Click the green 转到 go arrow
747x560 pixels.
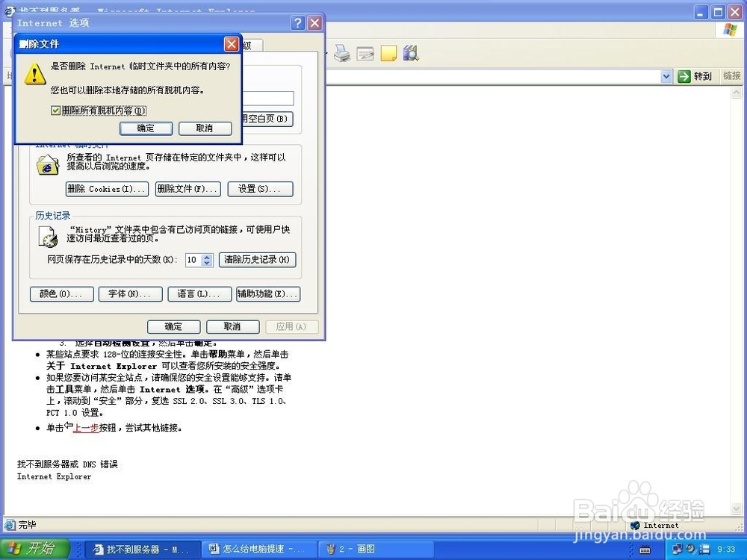[x=684, y=76]
